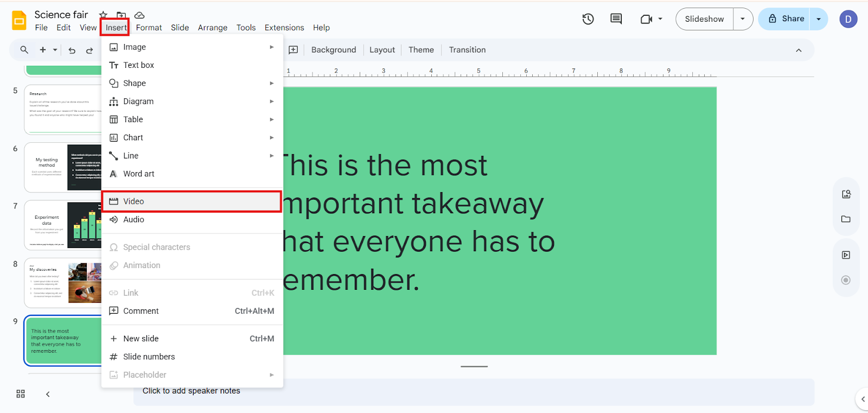Image resolution: width=868 pixels, height=413 pixels.
Task: Select Text box menu entry
Action: coord(192,65)
